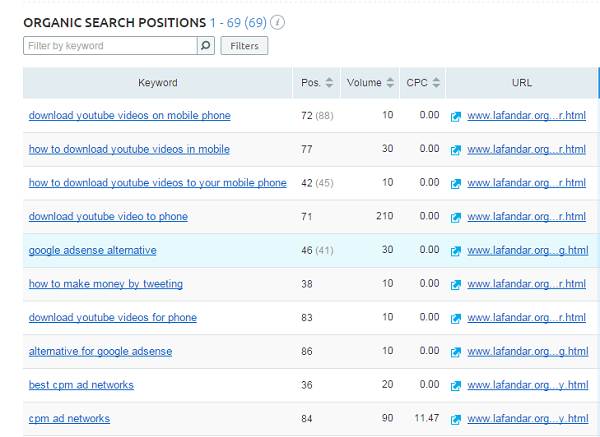
Task: Click the URL column header
Action: pyautogui.click(x=521, y=83)
